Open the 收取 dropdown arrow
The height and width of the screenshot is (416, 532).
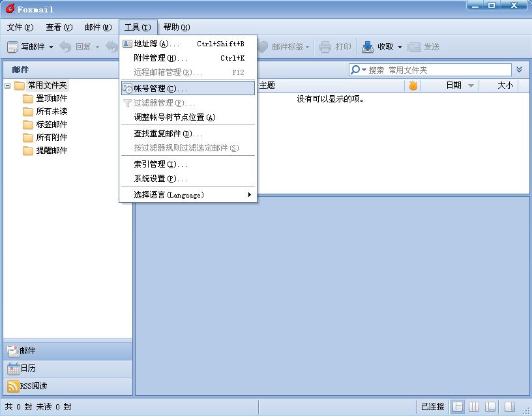(400, 47)
